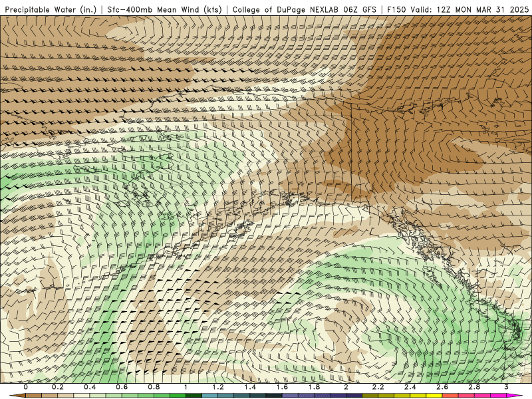Click the '2' legend scale label
This screenshot has height=399, width=532.
coord(346,387)
